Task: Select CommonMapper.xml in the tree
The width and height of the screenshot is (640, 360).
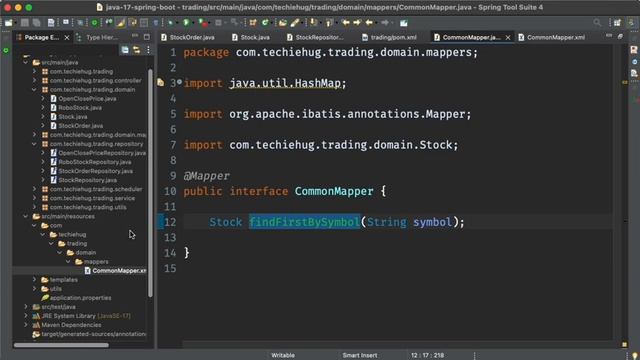Action: [118, 271]
